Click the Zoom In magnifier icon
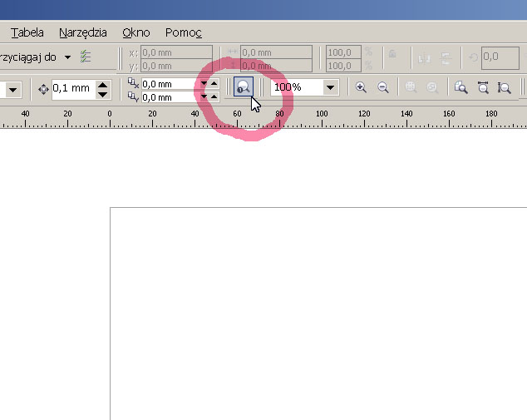 click(x=361, y=87)
